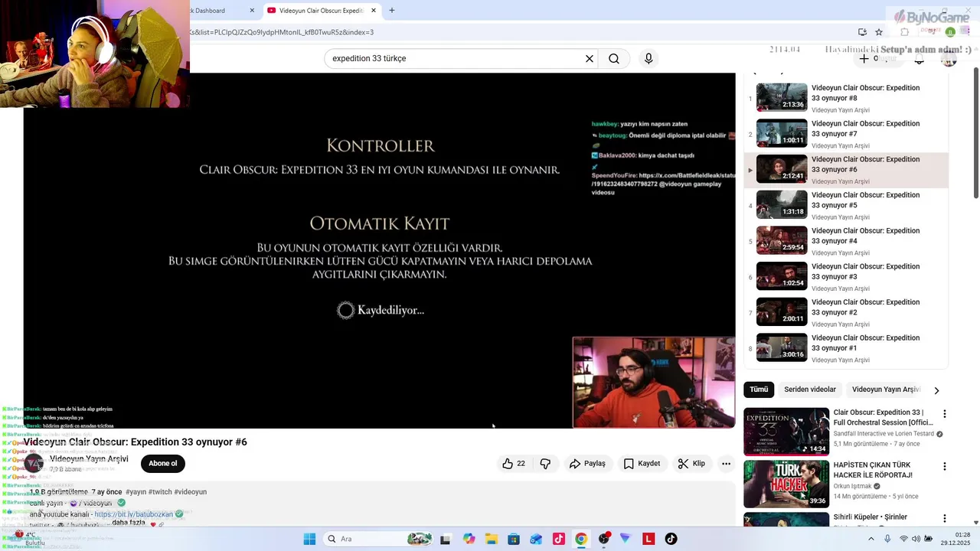Click the Abone ol subscribe button
This screenshot has width=980, height=551.
[162, 464]
